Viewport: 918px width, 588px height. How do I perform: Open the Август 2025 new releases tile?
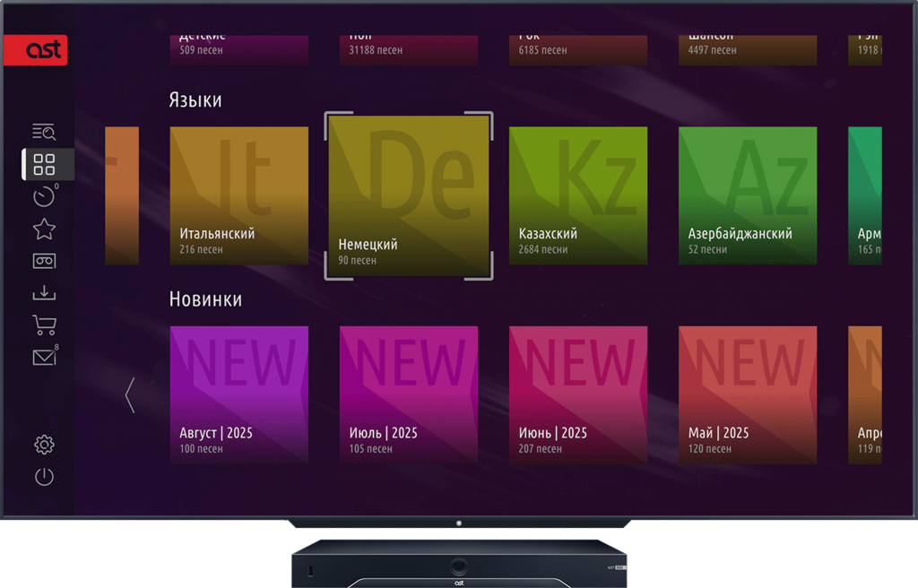(238, 394)
